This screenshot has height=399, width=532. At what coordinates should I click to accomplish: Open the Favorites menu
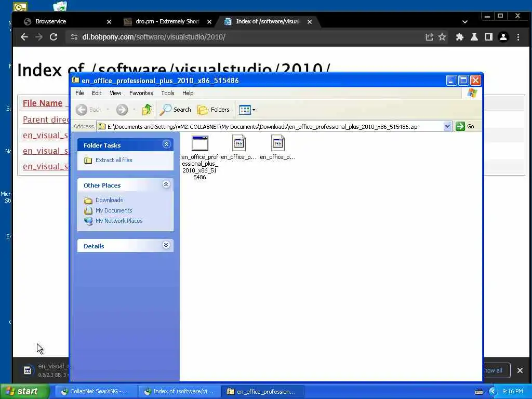(141, 93)
